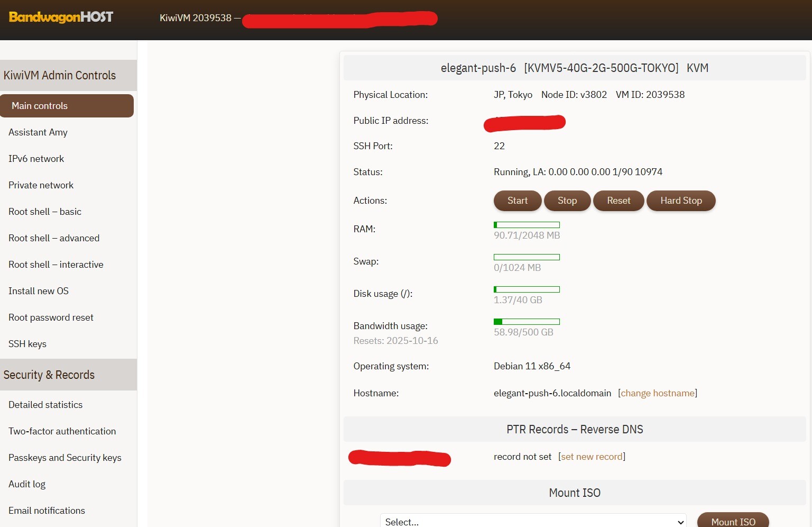Screen dimensions: 812x527
Task: Click the Node ID: v3802 text
Action: click(x=574, y=95)
